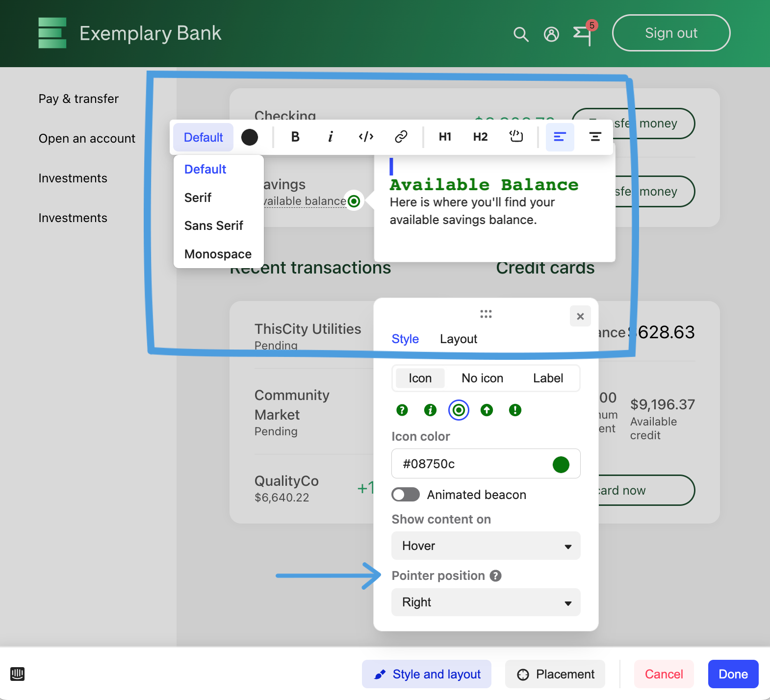Click the Placement button
This screenshot has width=770, height=700.
tap(555, 675)
